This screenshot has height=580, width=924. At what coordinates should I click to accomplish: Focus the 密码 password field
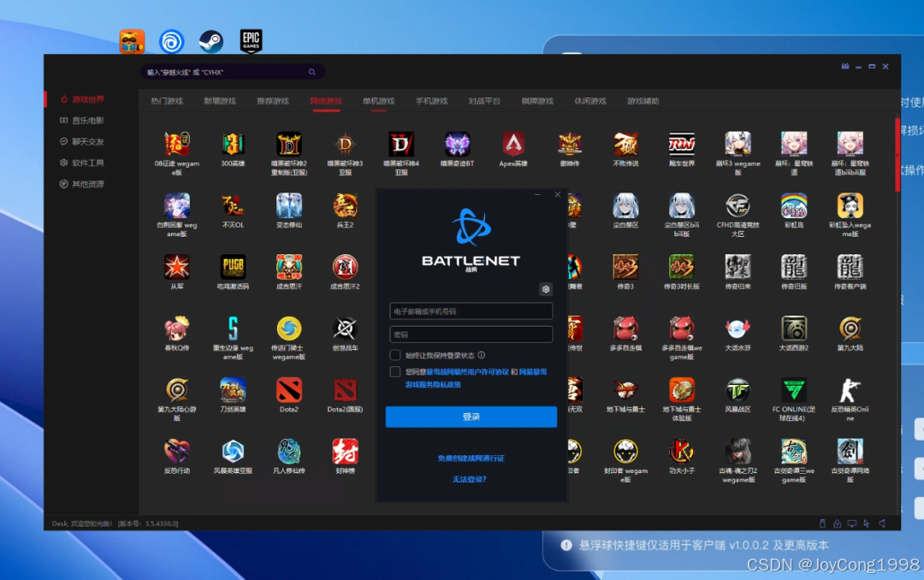click(x=471, y=334)
